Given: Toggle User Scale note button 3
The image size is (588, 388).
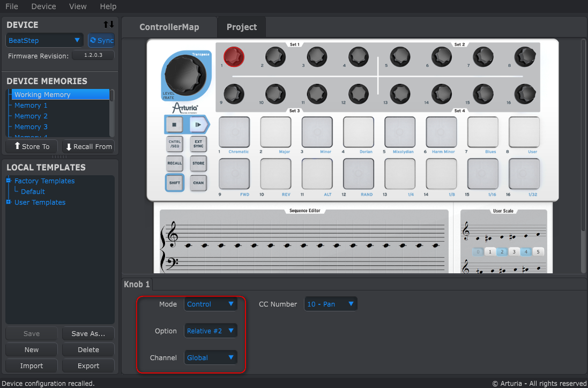Looking at the screenshot, I should [x=513, y=252].
